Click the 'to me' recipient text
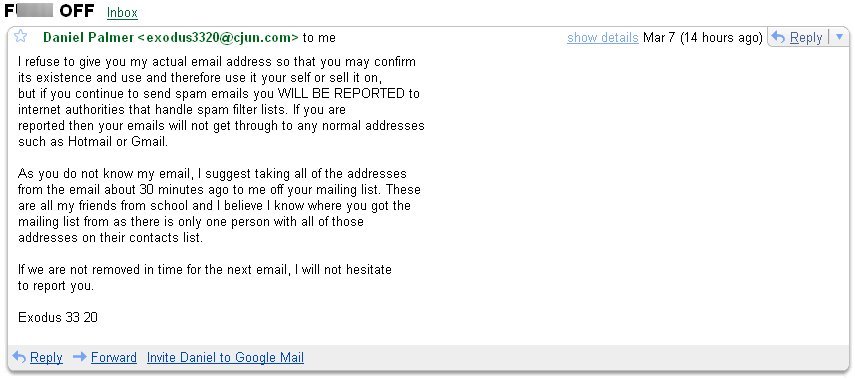855x380 pixels. pyautogui.click(x=319, y=38)
